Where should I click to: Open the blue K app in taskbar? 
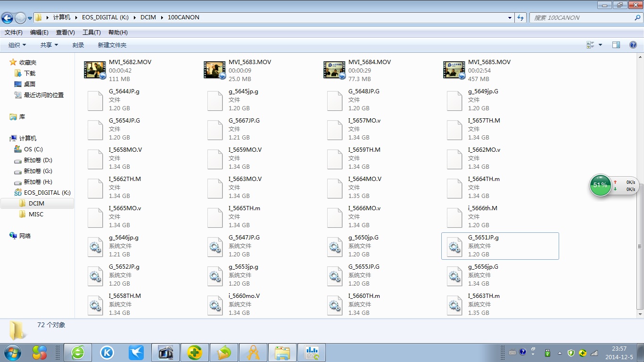pyautogui.click(x=107, y=352)
